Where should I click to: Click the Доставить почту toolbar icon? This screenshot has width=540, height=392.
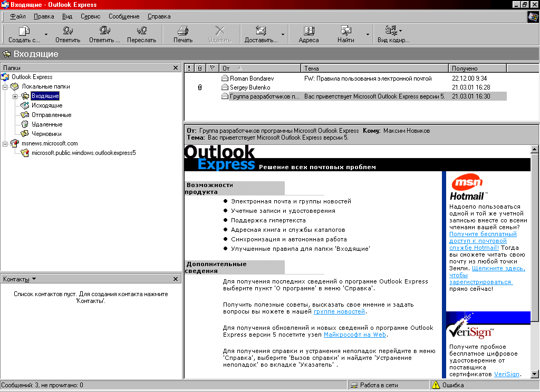(x=261, y=31)
